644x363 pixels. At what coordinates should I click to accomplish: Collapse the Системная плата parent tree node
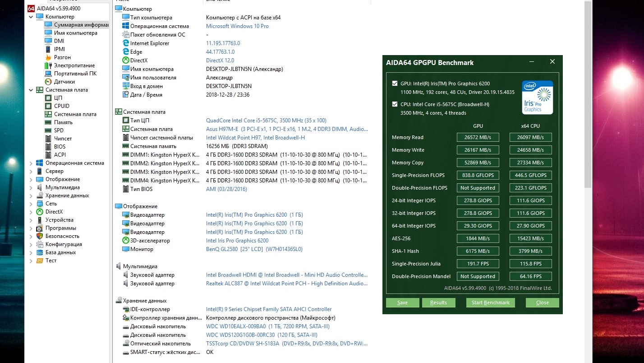[31, 90]
